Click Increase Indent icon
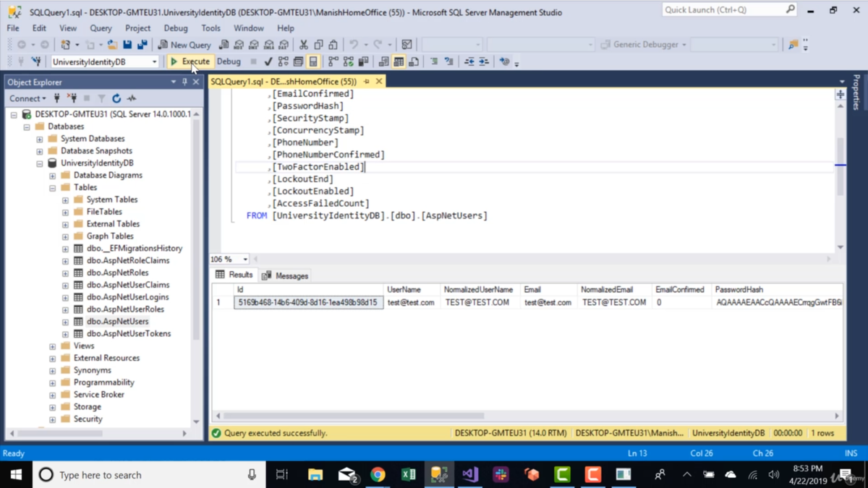 tap(483, 61)
